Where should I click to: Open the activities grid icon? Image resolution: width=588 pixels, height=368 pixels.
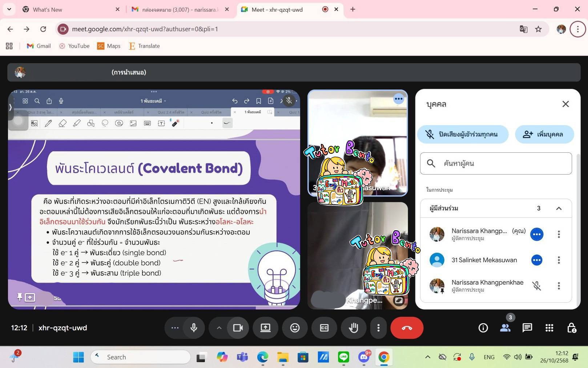point(549,328)
